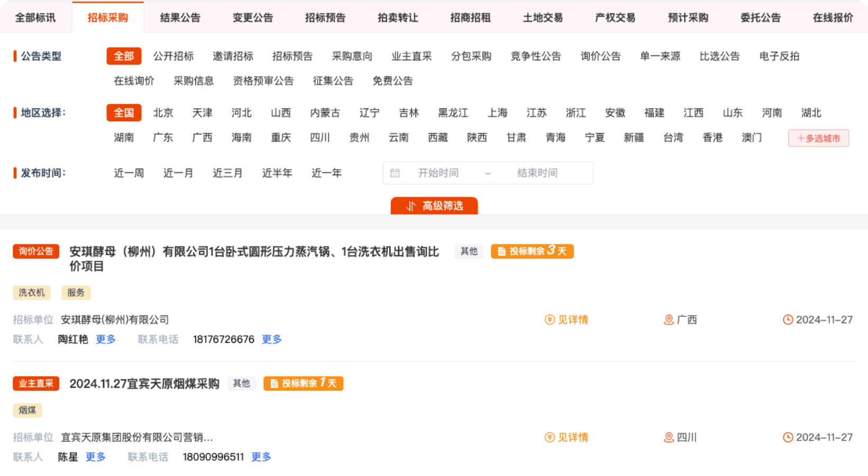Open the 2024.11.27宜宾天原烟煤采购 title
This screenshot has height=476, width=868.
click(x=144, y=383)
